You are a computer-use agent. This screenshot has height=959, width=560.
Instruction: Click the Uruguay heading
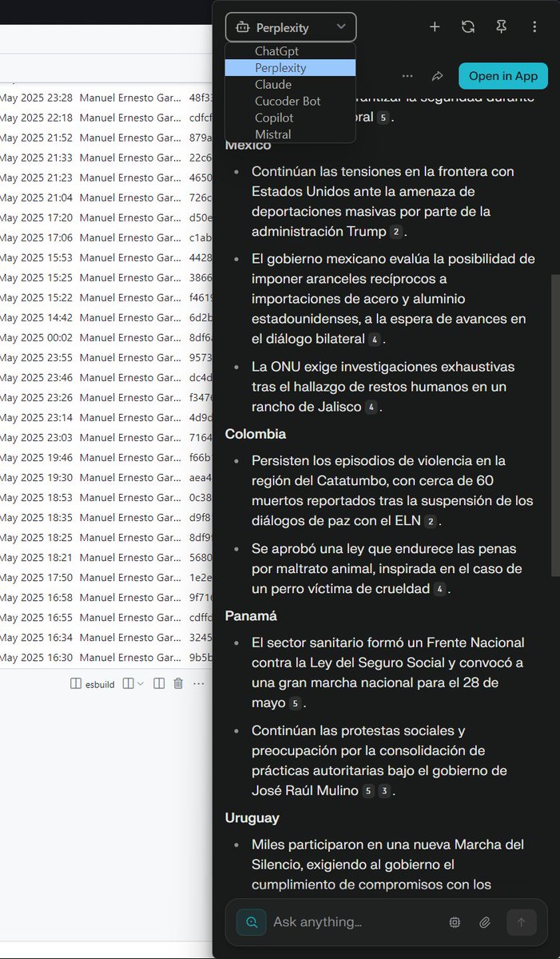click(252, 818)
